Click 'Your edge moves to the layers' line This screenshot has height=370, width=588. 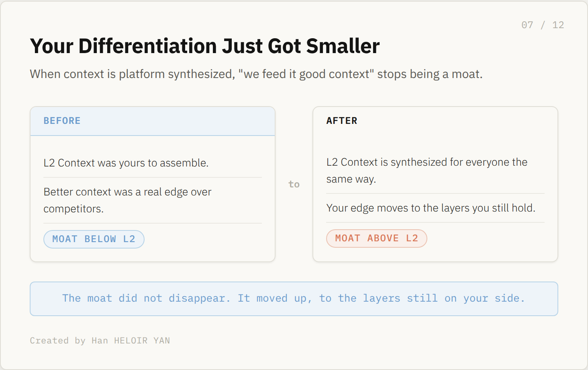431,208
